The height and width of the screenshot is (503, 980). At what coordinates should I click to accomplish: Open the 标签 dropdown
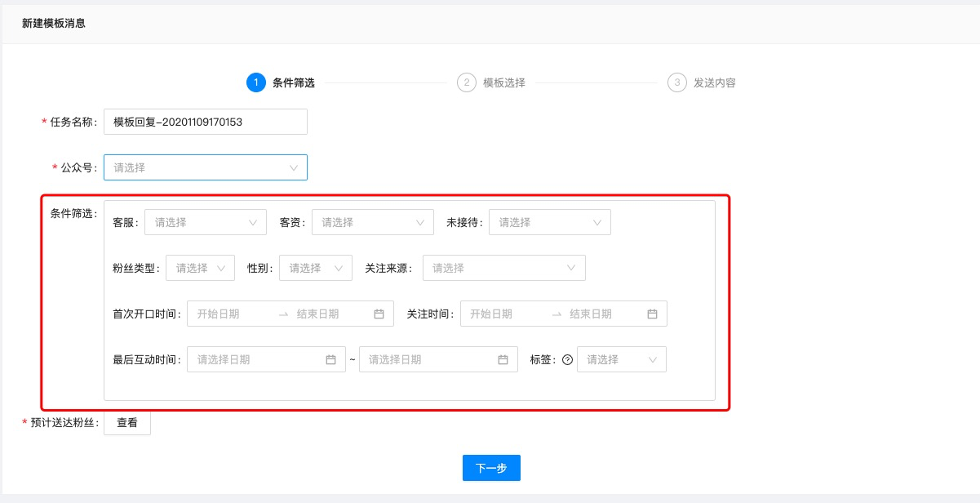coord(622,359)
